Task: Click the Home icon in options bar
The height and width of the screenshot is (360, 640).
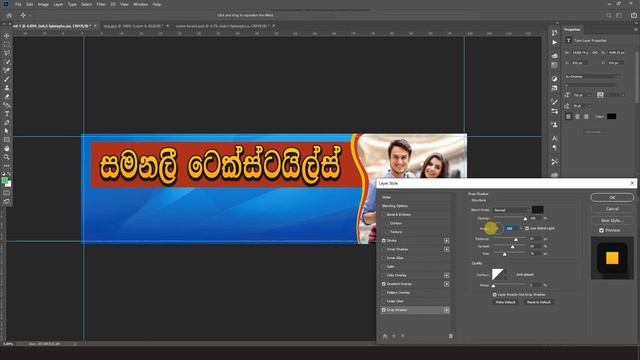Action: pos(9,15)
